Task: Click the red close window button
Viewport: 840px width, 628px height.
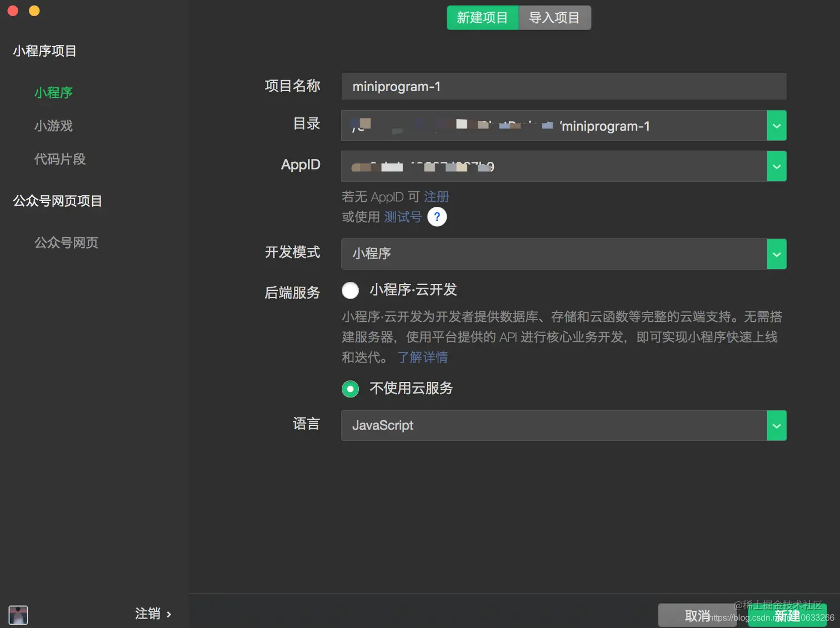Action: pos(13,11)
